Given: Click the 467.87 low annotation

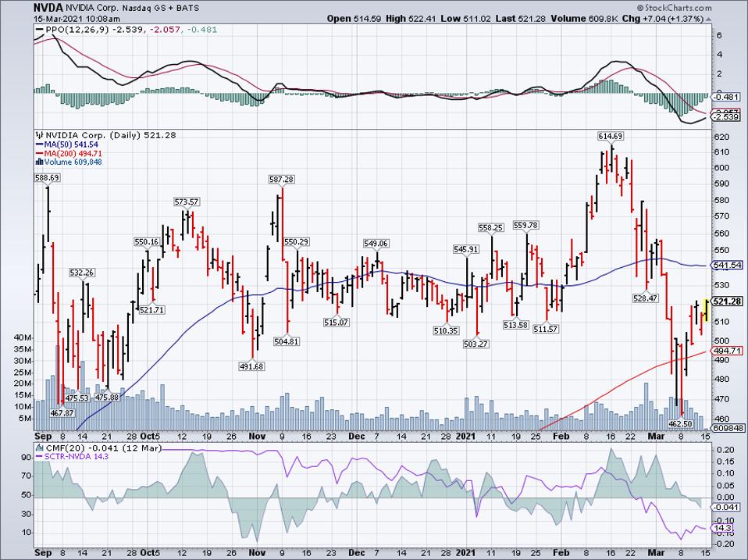Looking at the screenshot, I should (62, 412).
